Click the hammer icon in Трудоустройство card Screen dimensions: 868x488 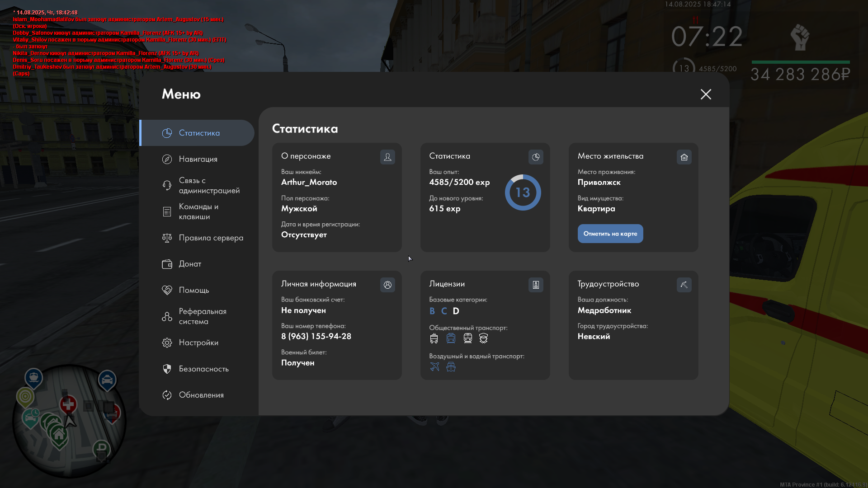684,285
